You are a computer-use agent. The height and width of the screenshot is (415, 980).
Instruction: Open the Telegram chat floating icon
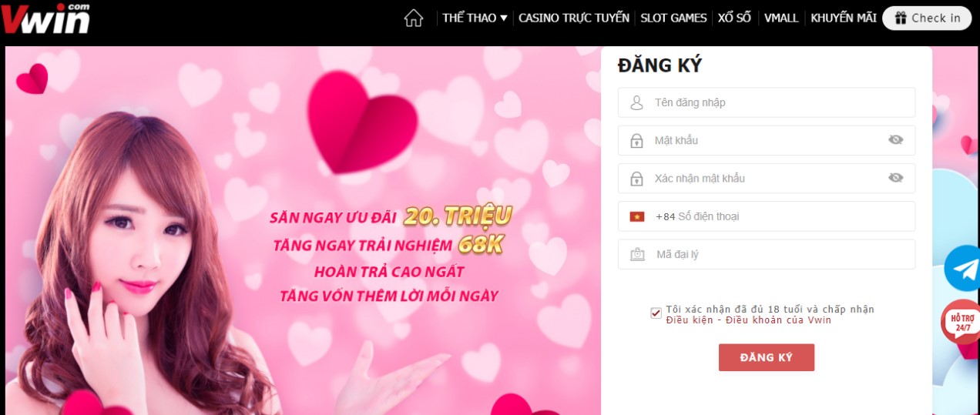pyautogui.click(x=962, y=268)
